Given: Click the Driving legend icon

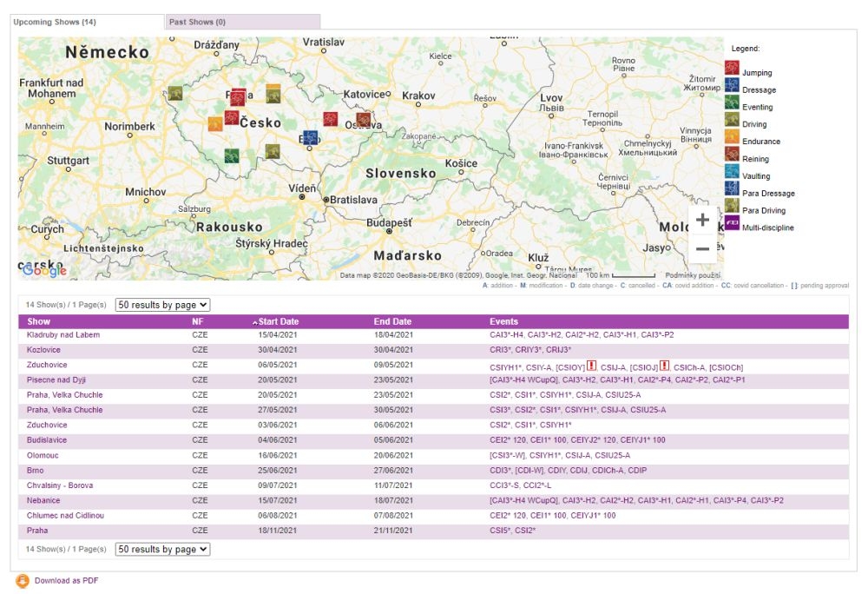Looking at the screenshot, I should click(732, 119).
